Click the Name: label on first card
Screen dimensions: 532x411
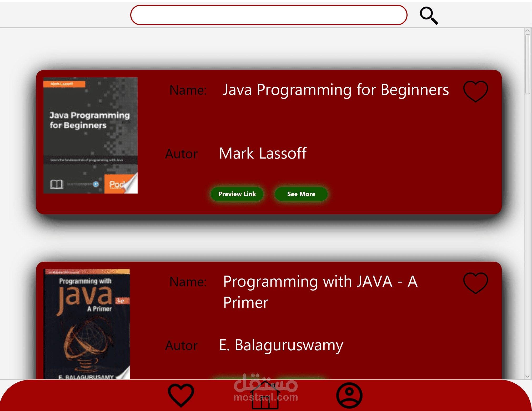click(x=188, y=90)
